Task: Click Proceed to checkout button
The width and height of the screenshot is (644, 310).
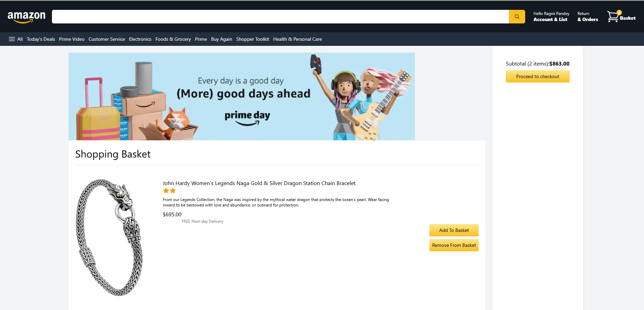Action: [537, 76]
